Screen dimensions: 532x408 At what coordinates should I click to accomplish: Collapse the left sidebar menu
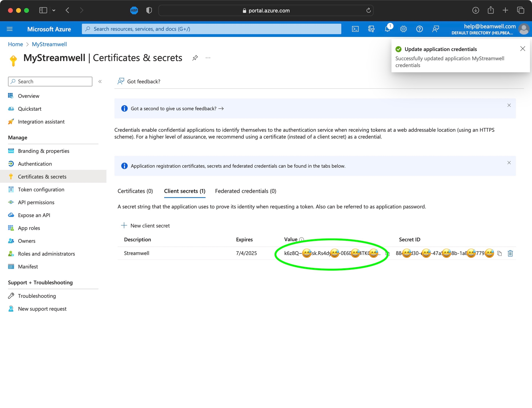click(x=100, y=82)
